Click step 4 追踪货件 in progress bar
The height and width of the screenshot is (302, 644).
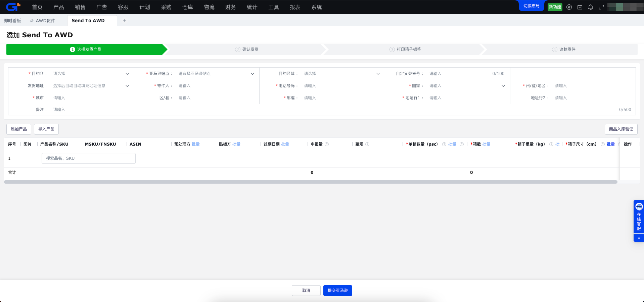pyautogui.click(x=564, y=49)
